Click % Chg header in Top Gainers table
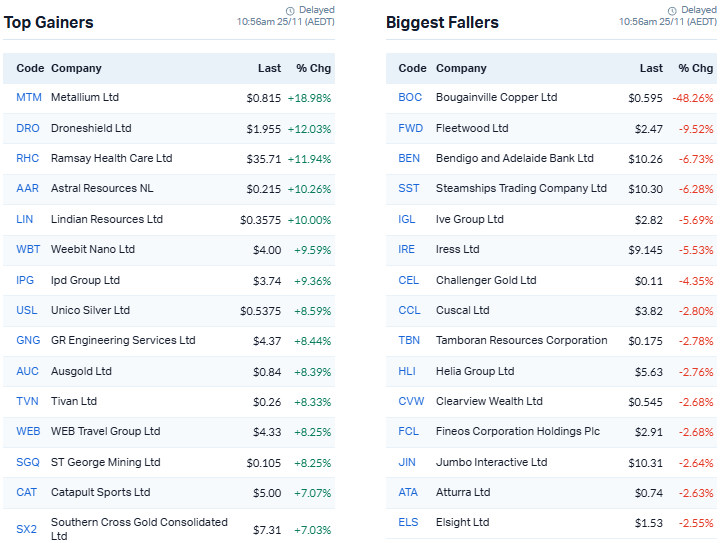 point(313,68)
